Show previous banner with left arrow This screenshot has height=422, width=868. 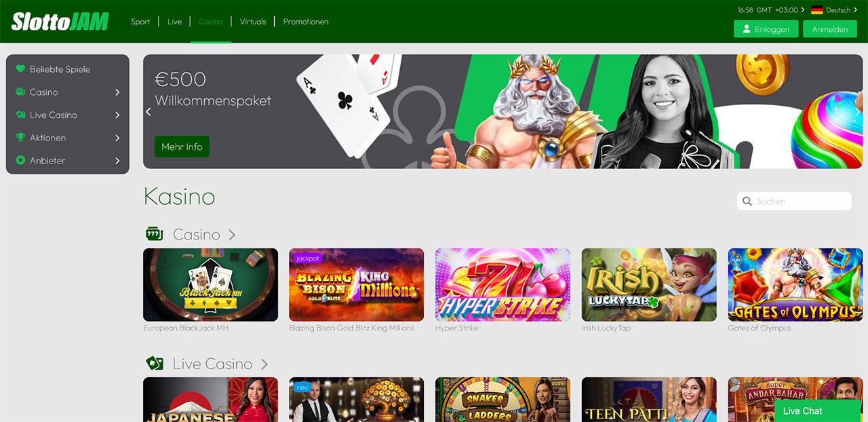pos(149,112)
